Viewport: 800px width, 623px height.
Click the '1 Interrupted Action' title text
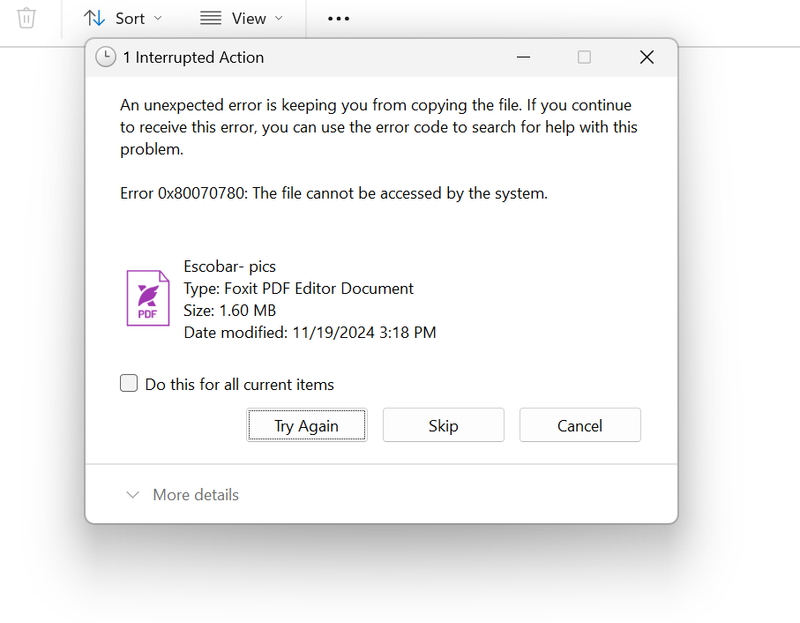pos(193,57)
